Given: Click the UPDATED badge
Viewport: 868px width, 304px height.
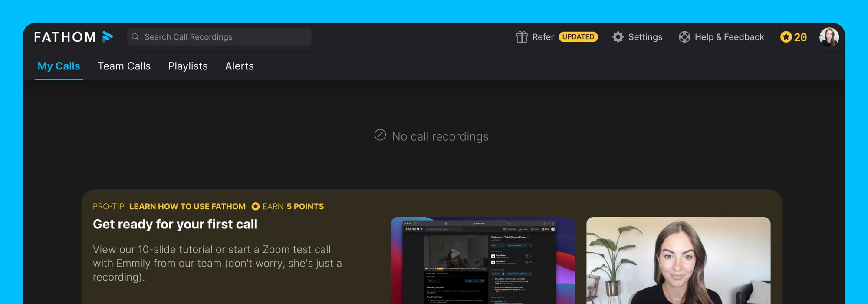Looking at the screenshot, I should (x=578, y=37).
